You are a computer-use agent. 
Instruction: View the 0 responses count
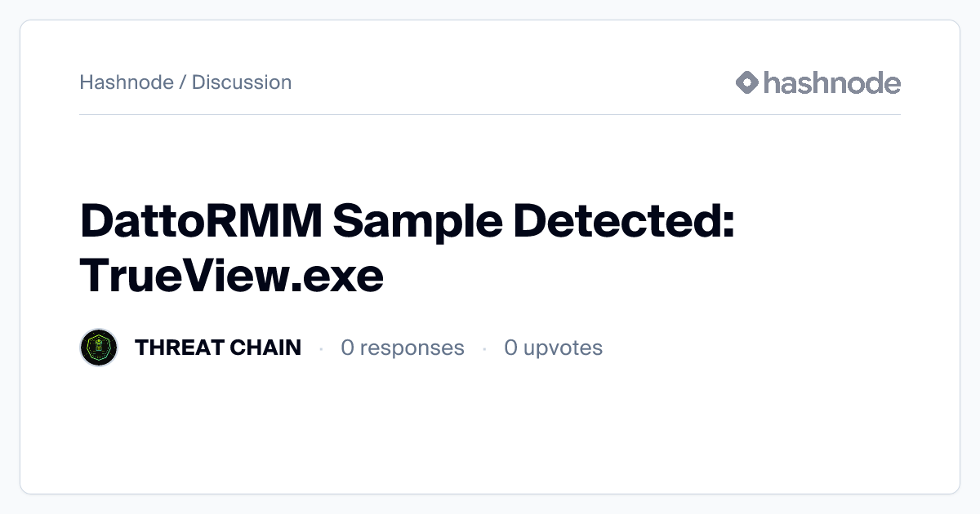click(402, 348)
